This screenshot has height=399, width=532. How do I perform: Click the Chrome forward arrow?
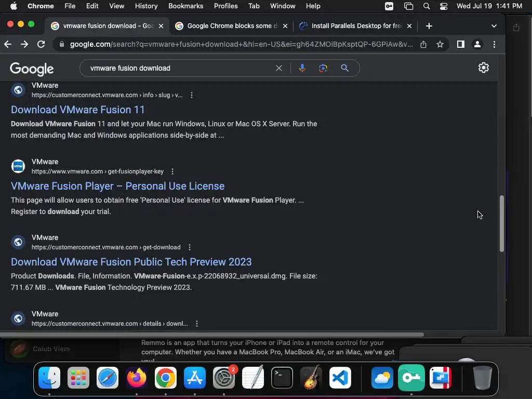point(24,44)
